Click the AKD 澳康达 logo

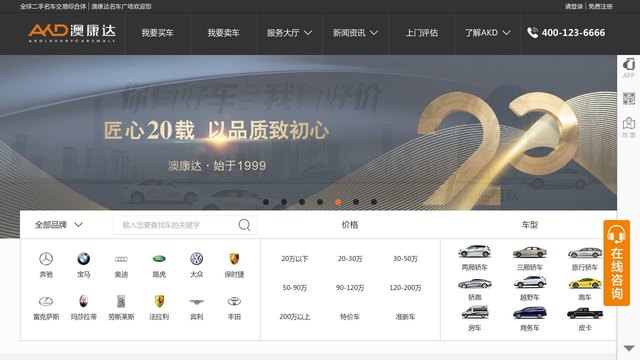pyautogui.click(x=72, y=32)
